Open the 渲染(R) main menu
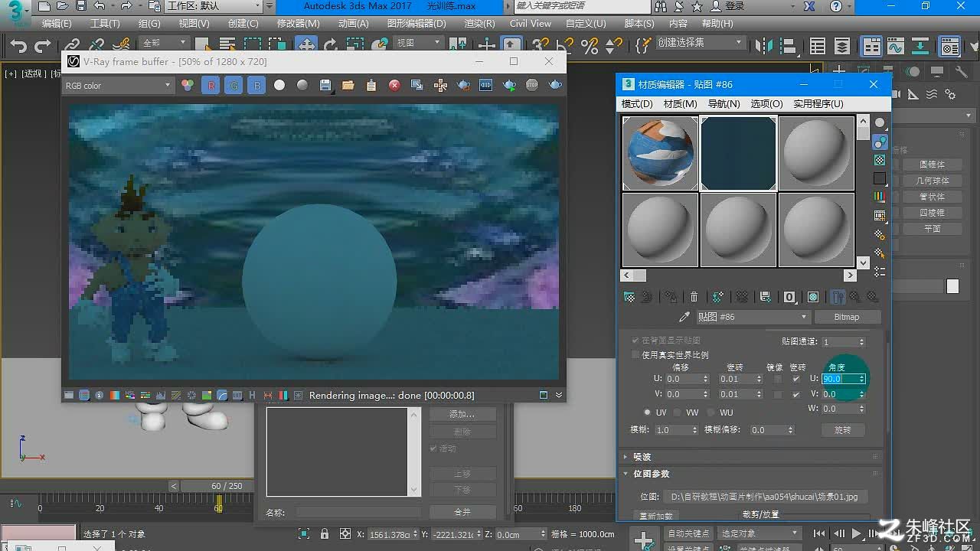This screenshot has width=980, height=551. (x=480, y=24)
